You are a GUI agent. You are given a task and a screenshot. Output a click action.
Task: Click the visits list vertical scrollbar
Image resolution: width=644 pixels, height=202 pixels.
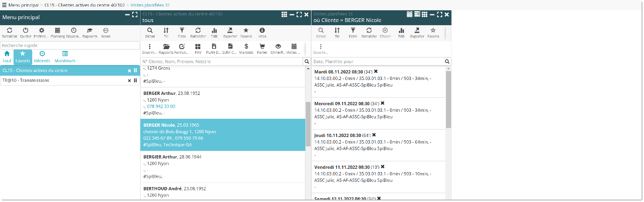pos(448,100)
